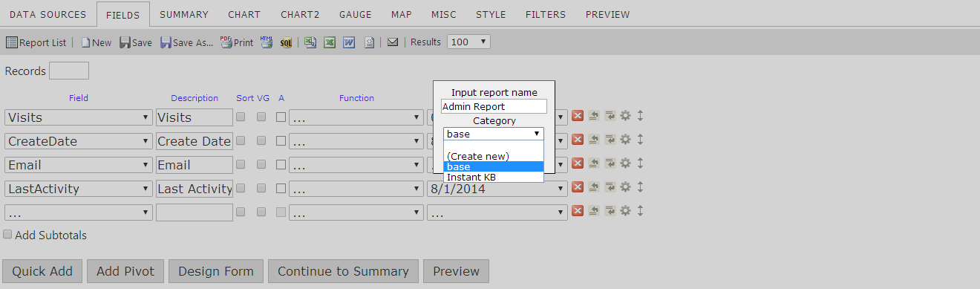Image resolution: width=980 pixels, height=289 pixels.
Task: Open advanced settings gear for Email
Action: (625, 163)
